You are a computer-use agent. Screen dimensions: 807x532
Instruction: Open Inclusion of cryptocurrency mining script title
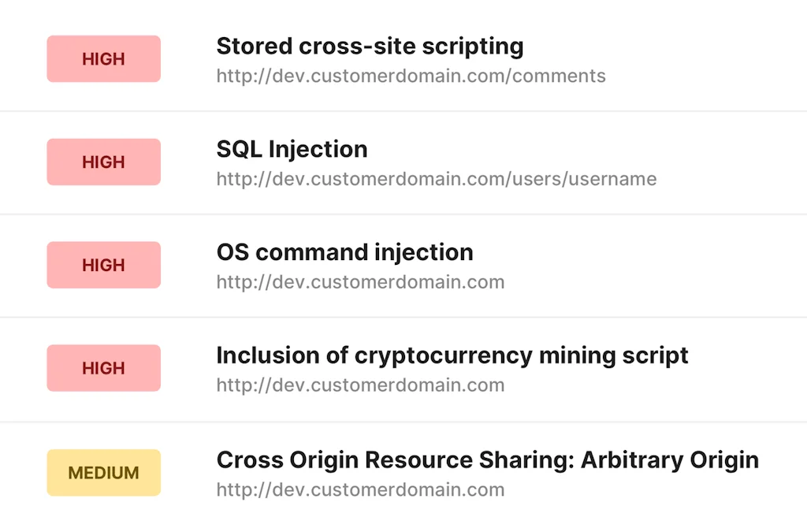click(452, 355)
